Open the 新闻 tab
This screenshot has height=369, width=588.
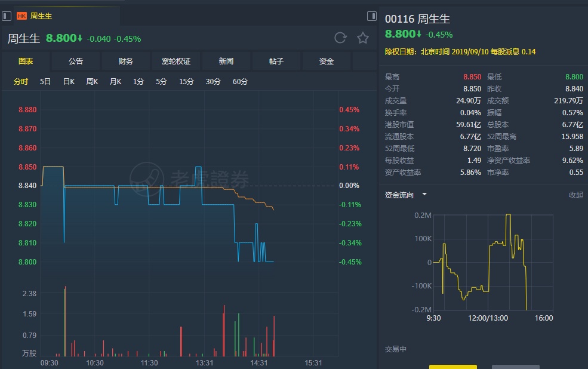(226, 61)
